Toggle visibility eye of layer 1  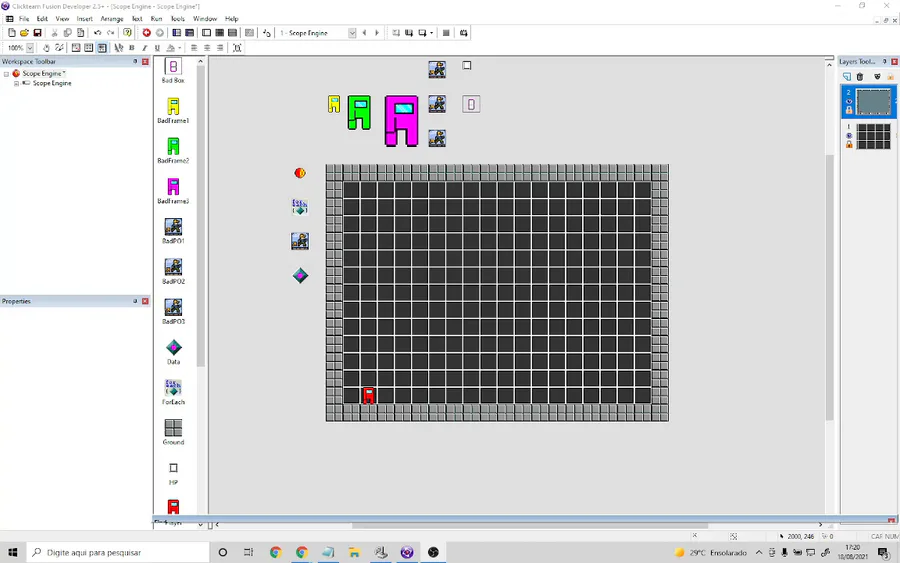(x=849, y=136)
